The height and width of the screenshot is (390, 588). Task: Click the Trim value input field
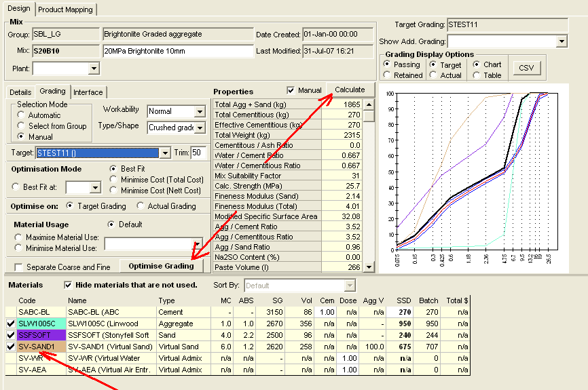pyautogui.click(x=199, y=153)
